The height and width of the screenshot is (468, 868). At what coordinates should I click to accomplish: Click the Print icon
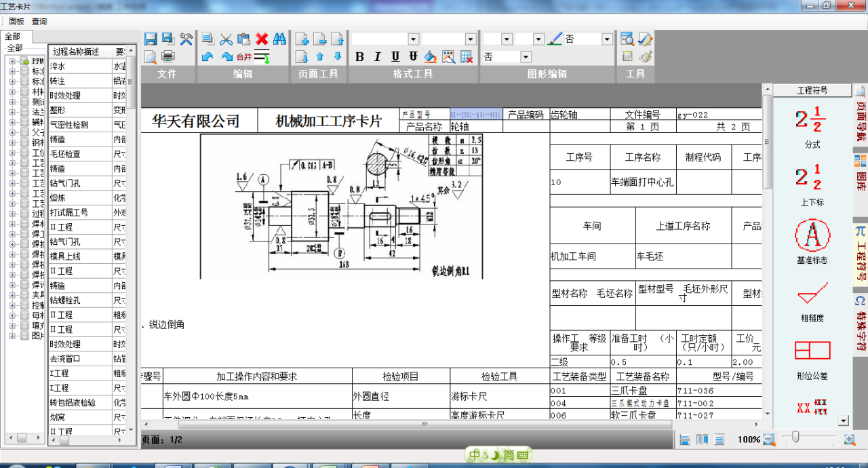tap(167, 56)
